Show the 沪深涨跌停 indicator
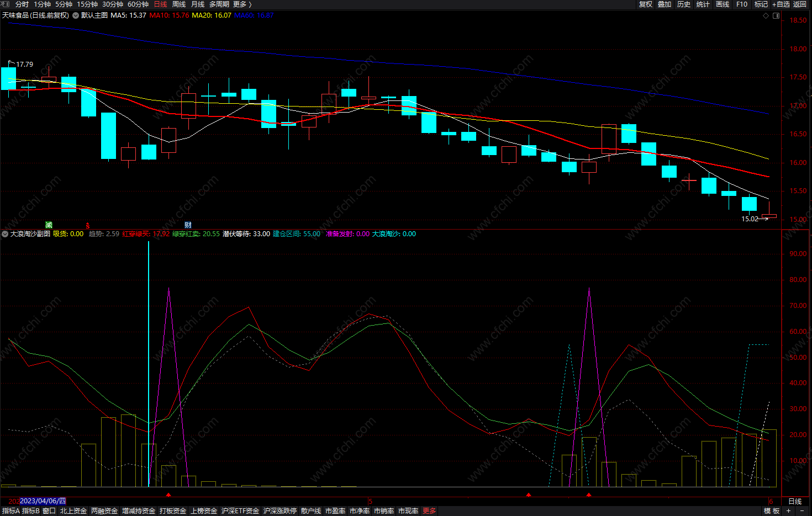The image size is (812, 516). 280,511
